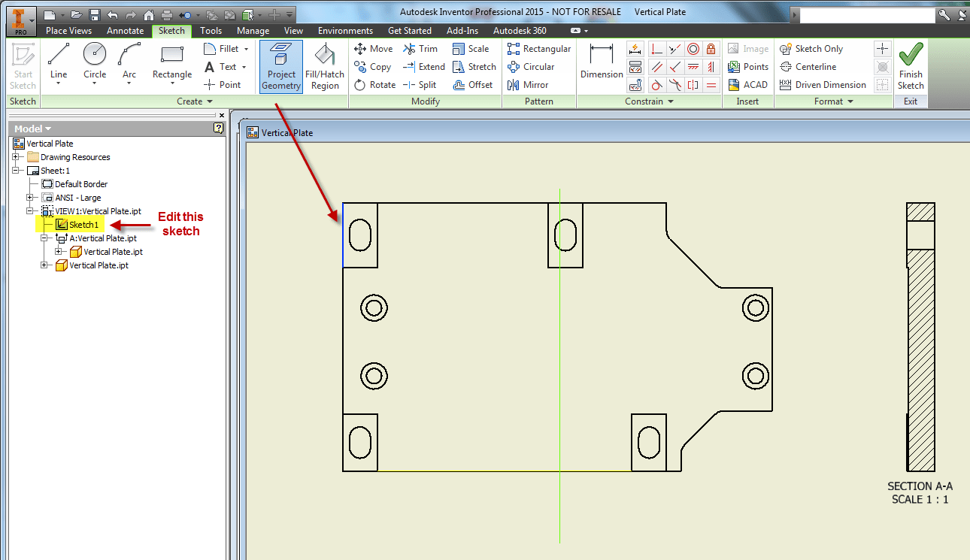Image resolution: width=970 pixels, height=560 pixels.
Task: Open the Fill/Hatch Region tool
Action: point(325,67)
